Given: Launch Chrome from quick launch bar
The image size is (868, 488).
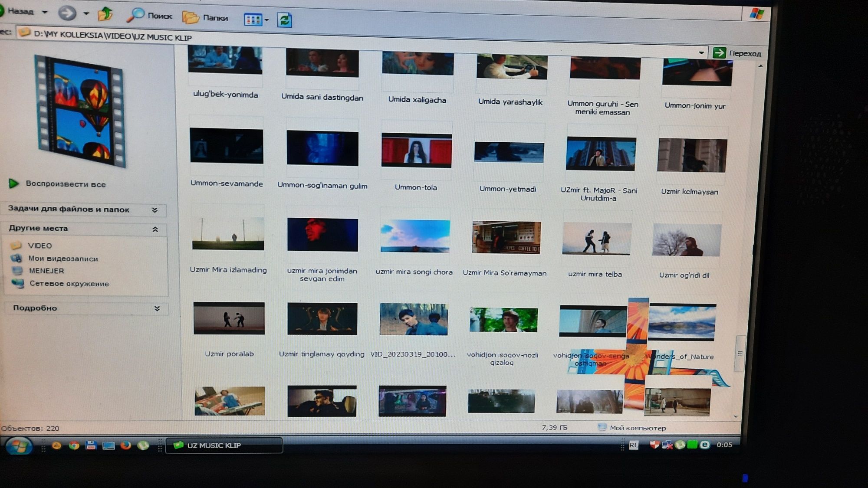Looking at the screenshot, I should 74,445.
